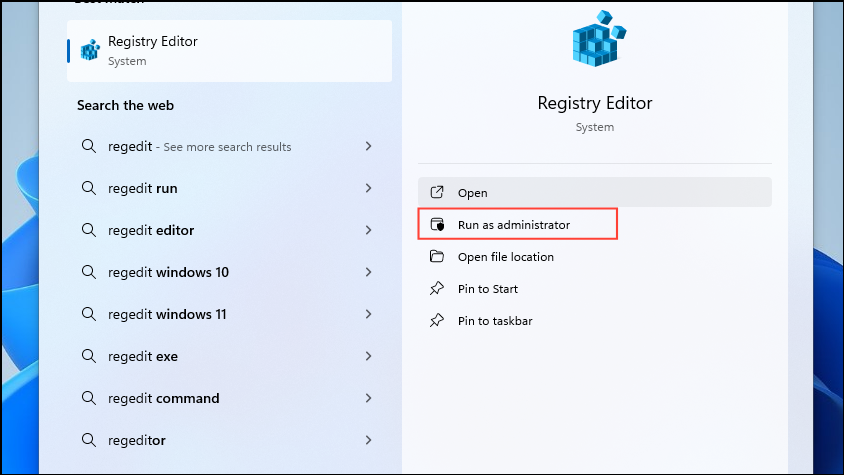Open the Registry Editor best match result
Image resolution: width=844 pixels, height=475 pixels.
pyautogui.click(x=229, y=51)
